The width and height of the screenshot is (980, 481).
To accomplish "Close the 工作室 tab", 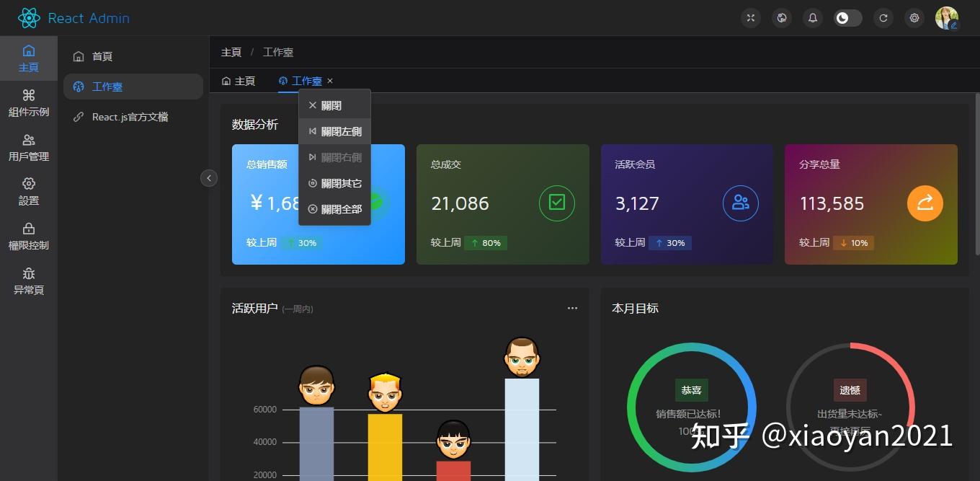I will click(x=330, y=81).
